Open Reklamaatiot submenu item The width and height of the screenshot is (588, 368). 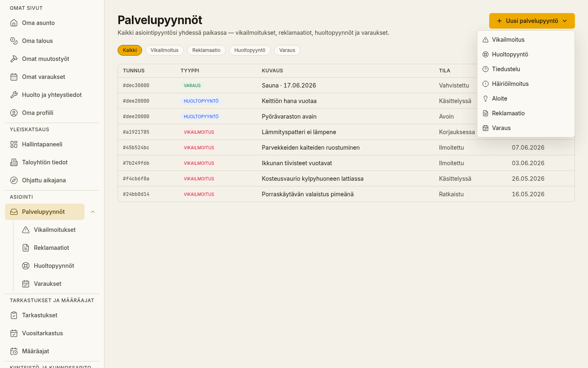click(58, 248)
